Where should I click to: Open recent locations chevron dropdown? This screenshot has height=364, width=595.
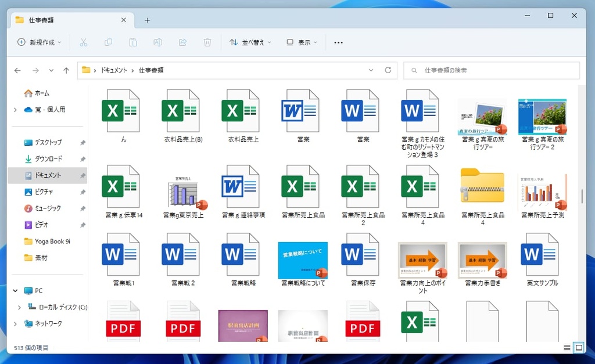(51, 70)
